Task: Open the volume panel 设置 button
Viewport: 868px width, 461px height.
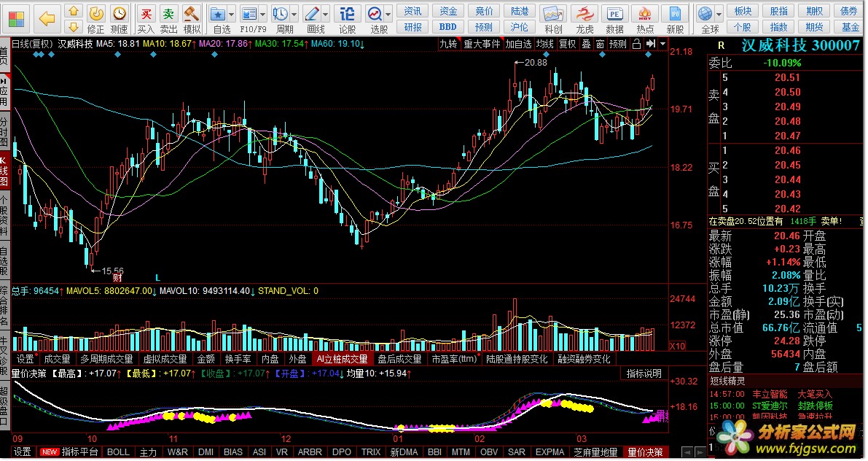Action: [26, 359]
